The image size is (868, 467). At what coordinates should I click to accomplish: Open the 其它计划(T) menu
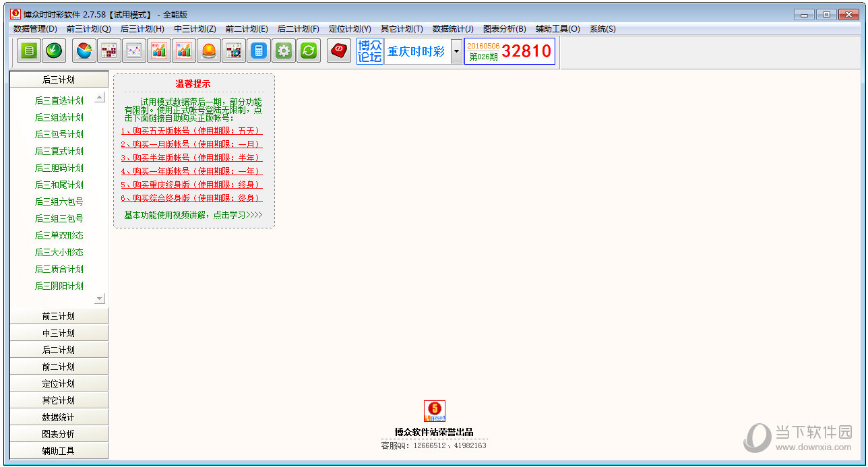(402, 29)
